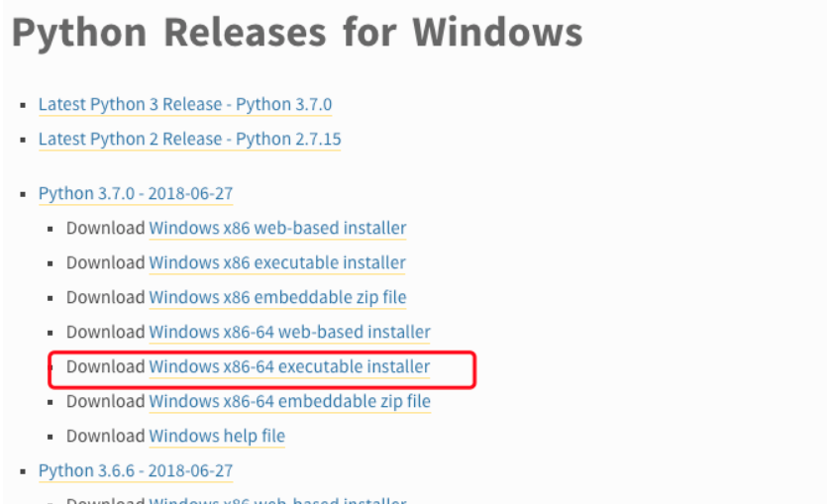Screen dimensions: 827x504
Task: Download the highlighted Windows x86-64 executable installer
Action: pyautogui.click(x=289, y=366)
